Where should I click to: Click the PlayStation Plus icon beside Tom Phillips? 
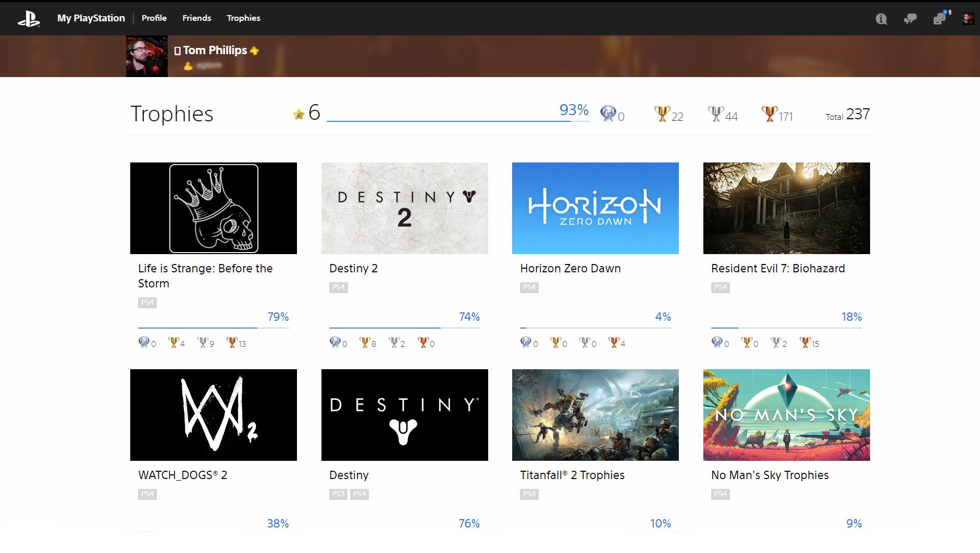[x=254, y=51]
